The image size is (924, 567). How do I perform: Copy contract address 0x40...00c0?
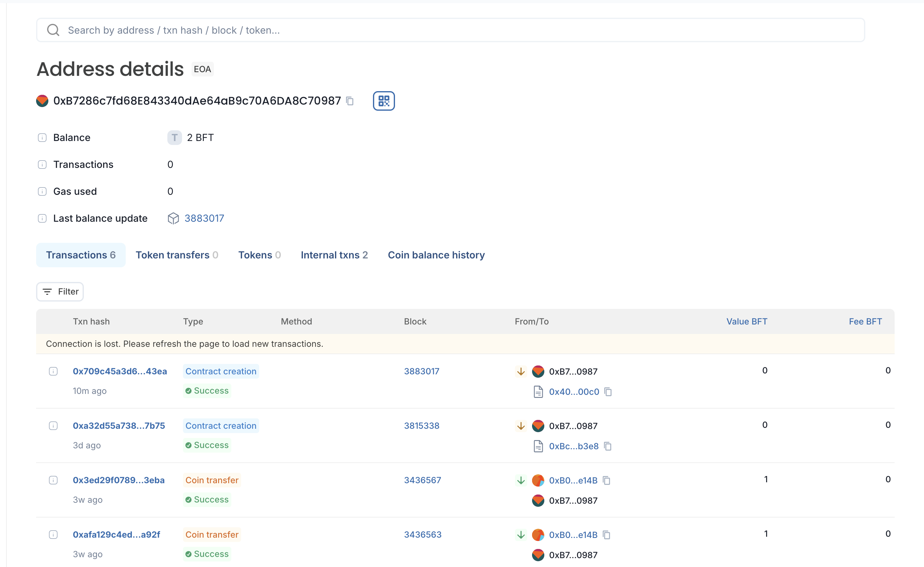(608, 392)
